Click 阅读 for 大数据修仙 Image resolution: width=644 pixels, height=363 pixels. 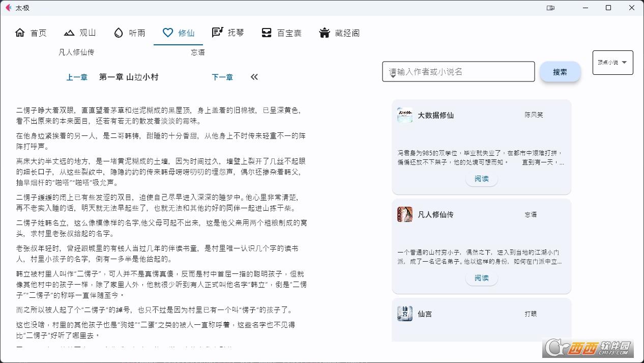481,179
